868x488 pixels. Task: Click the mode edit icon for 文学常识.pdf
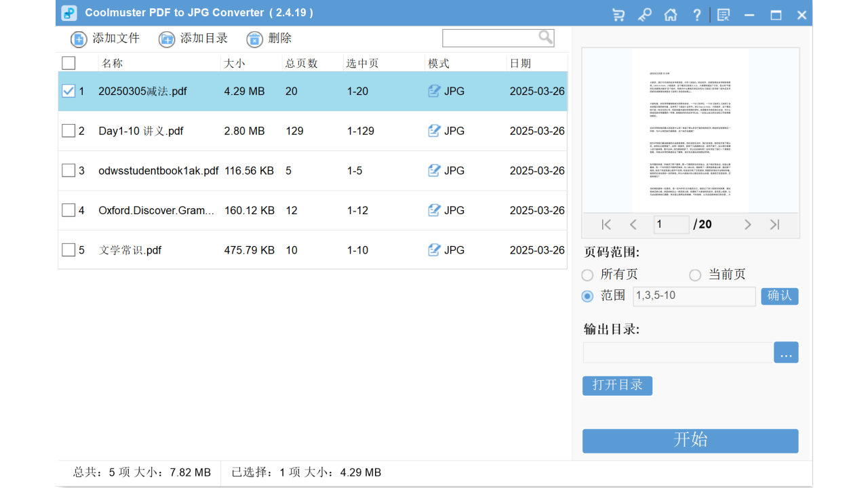(433, 250)
